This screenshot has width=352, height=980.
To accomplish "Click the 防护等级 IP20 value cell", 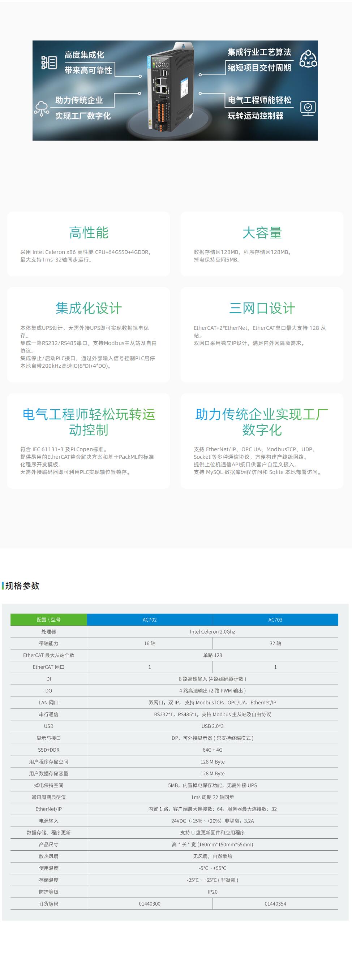I will (213, 892).
